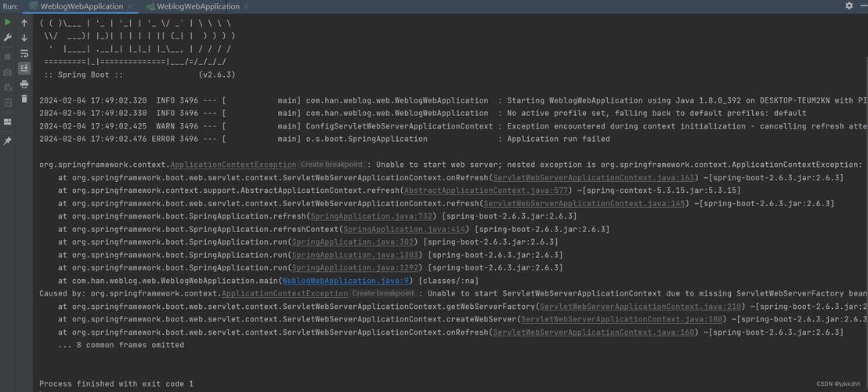Screen dimensions: 868x392
Task: Open ServletWebServerApplicationContext.java:160 link
Action: [594, 332]
